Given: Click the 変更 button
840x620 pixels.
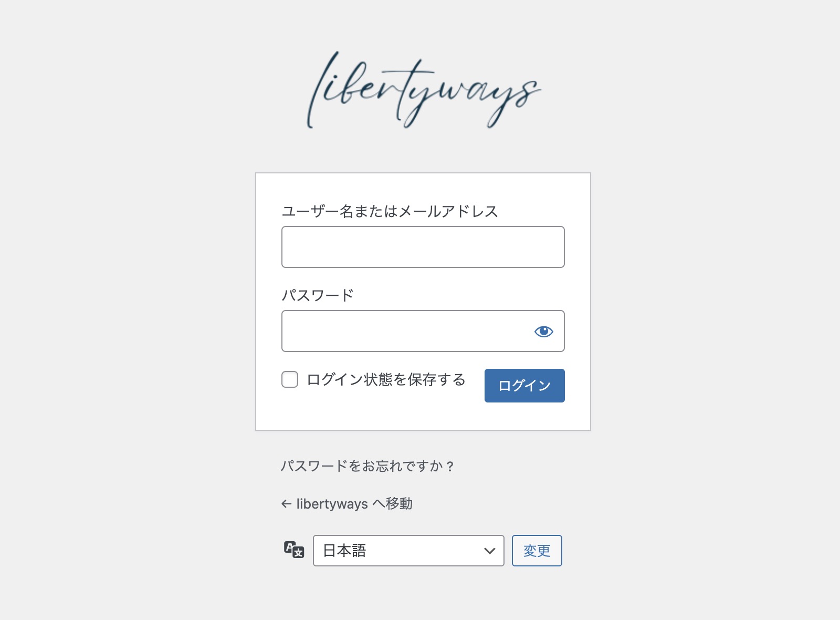Looking at the screenshot, I should [x=537, y=551].
